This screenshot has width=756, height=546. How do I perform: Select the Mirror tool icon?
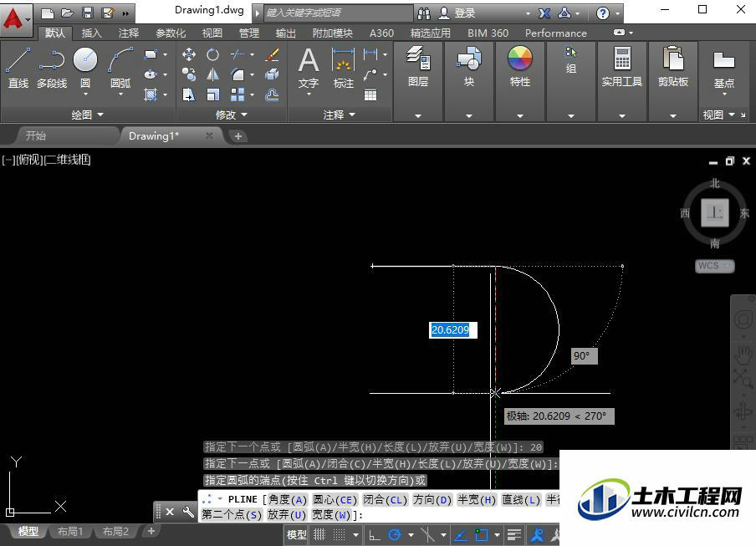click(x=212, y=74)
